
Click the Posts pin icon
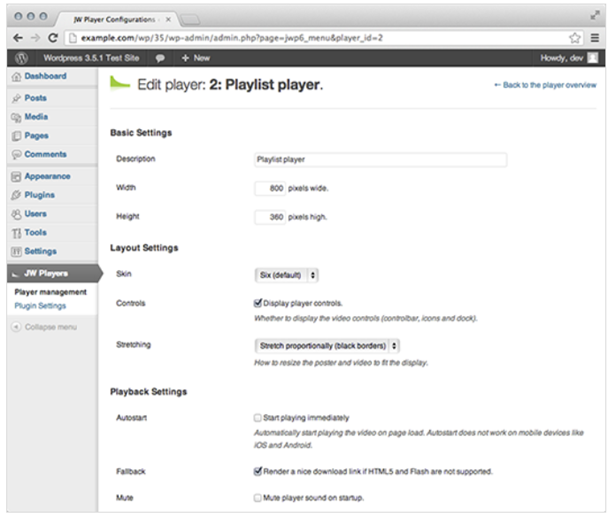[16, 98]
